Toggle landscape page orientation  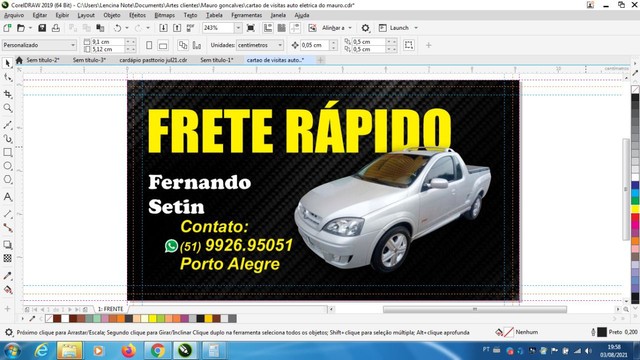(163, 45)
